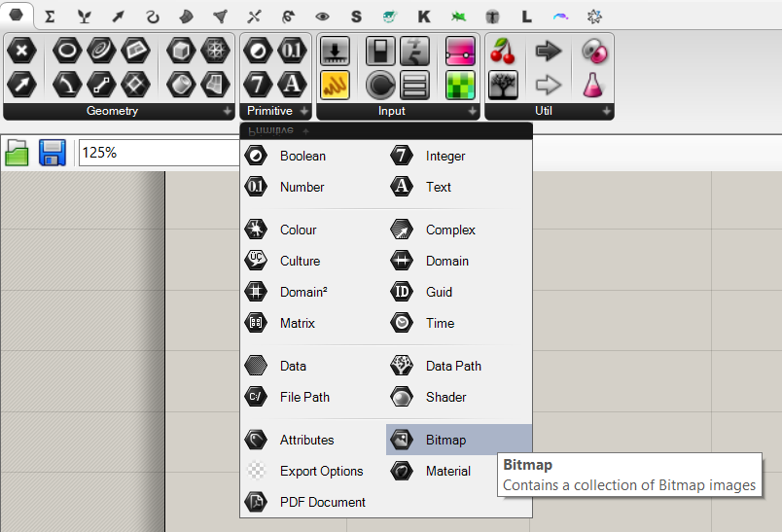This screenshot has width=782, height=532.
Task: Click the cherries icon in Util panel
Action: point(503,51)
